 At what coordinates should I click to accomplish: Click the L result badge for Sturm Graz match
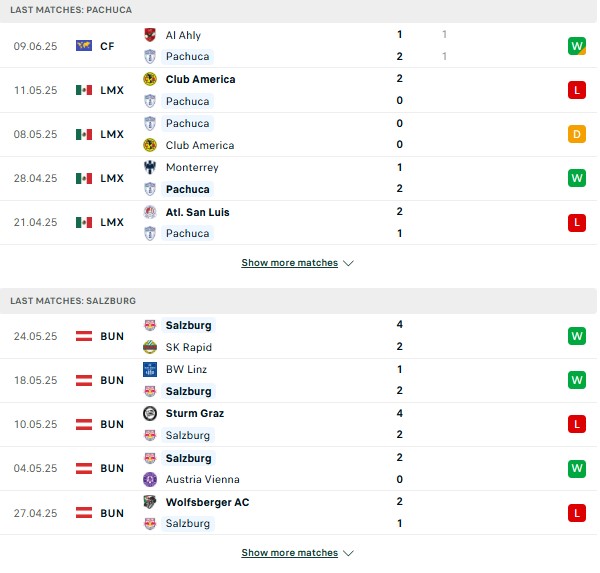[x=577, y=424]
